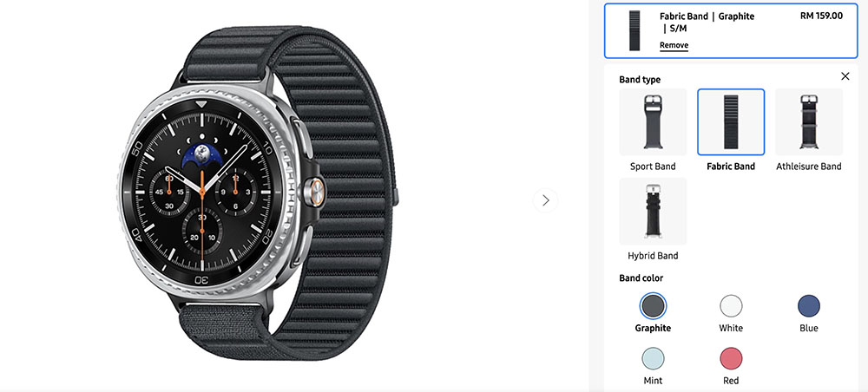This screenshot has height=392, width=868.
Task: Choose the White band color
Action: tap(731, 306)
